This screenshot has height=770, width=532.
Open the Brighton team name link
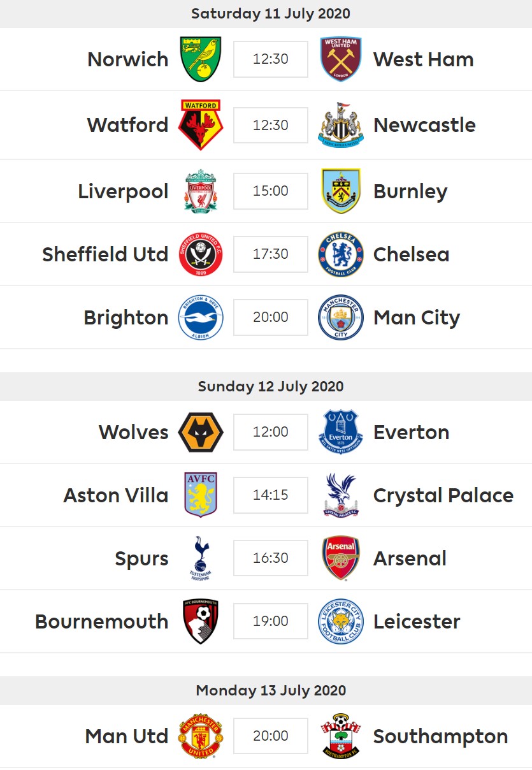(126, 317)
